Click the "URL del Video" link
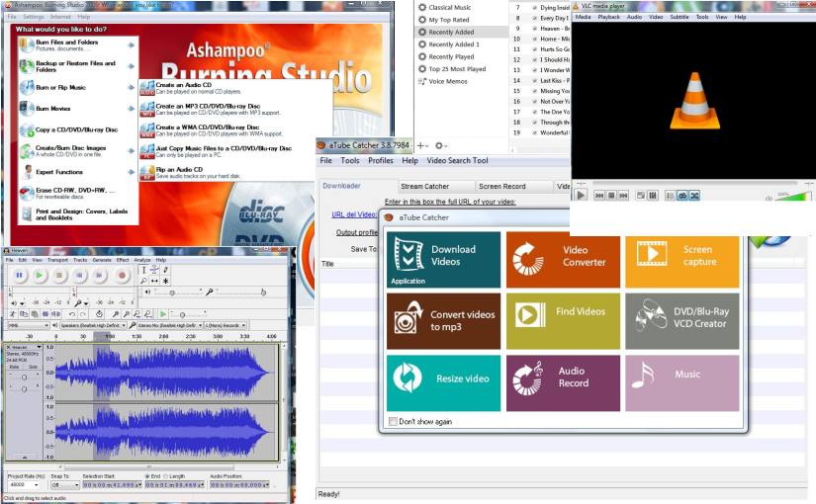This screenshot has width=816, height=504. coord(353,214)
